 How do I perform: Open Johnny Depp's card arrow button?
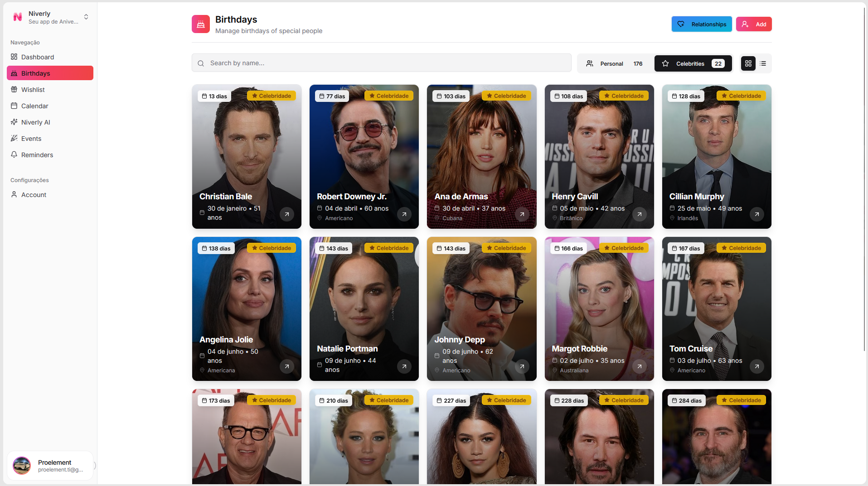(x=522, y=366)
